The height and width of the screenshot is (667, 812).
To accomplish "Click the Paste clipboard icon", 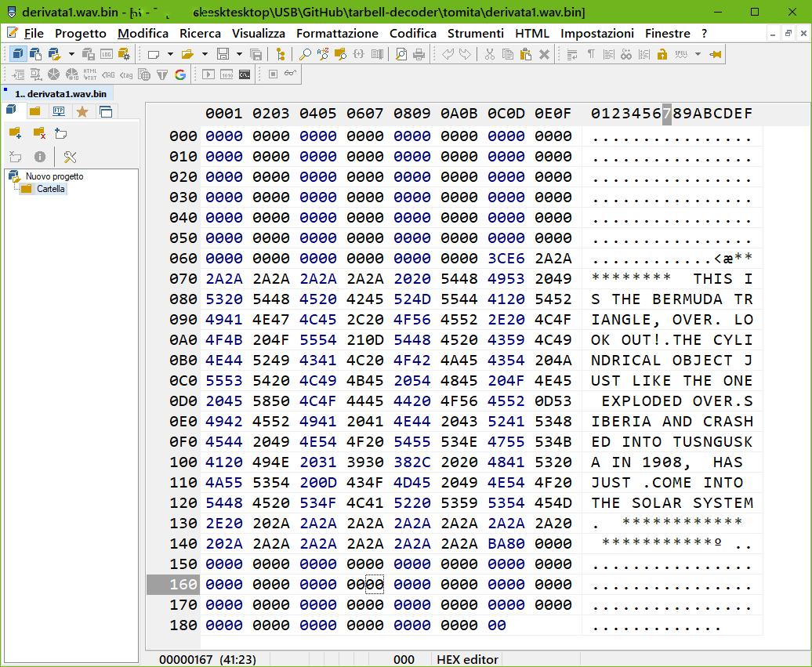I will (526, 54).
